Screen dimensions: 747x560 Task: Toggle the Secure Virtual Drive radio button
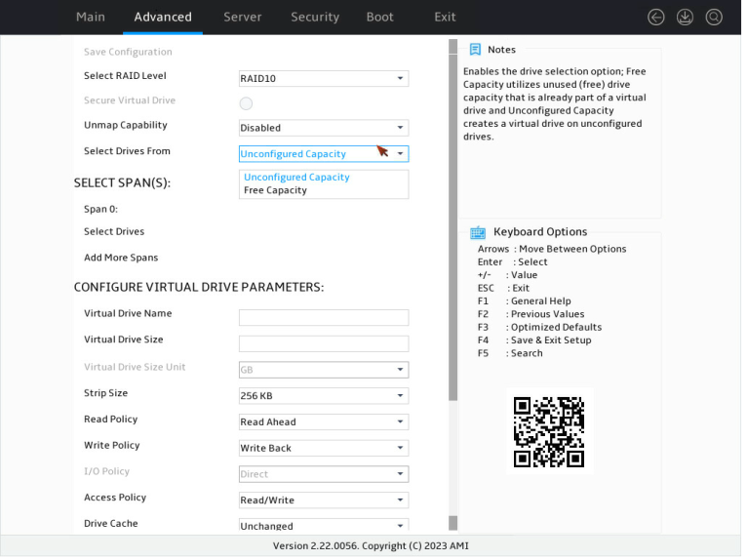point(248,103)
